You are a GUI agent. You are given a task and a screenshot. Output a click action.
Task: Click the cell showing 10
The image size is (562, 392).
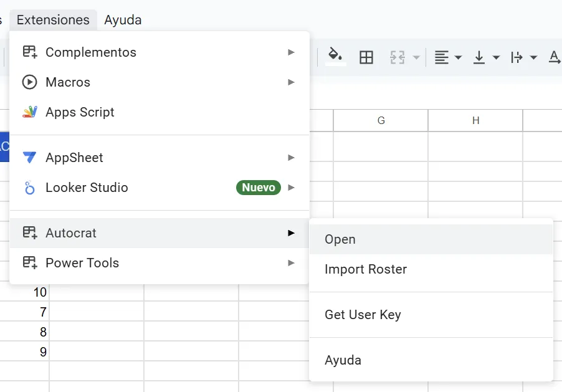pos(24,291)
